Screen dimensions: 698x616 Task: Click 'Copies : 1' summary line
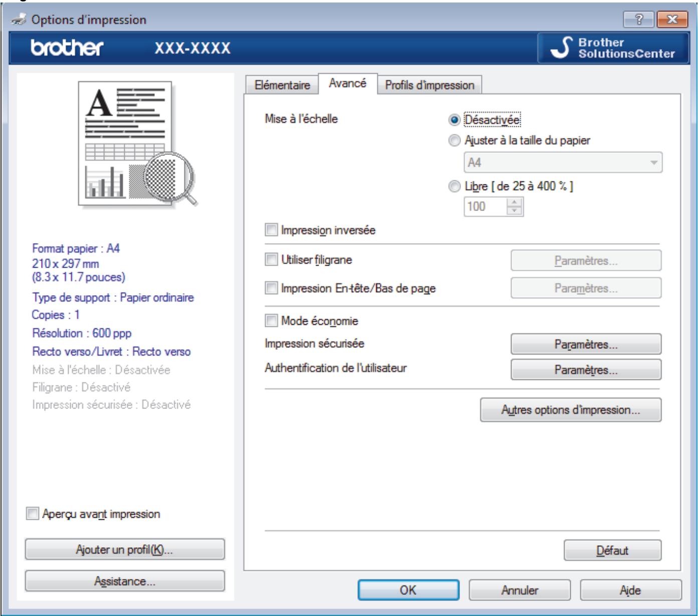pyautogui.click(x=56, y=315)
